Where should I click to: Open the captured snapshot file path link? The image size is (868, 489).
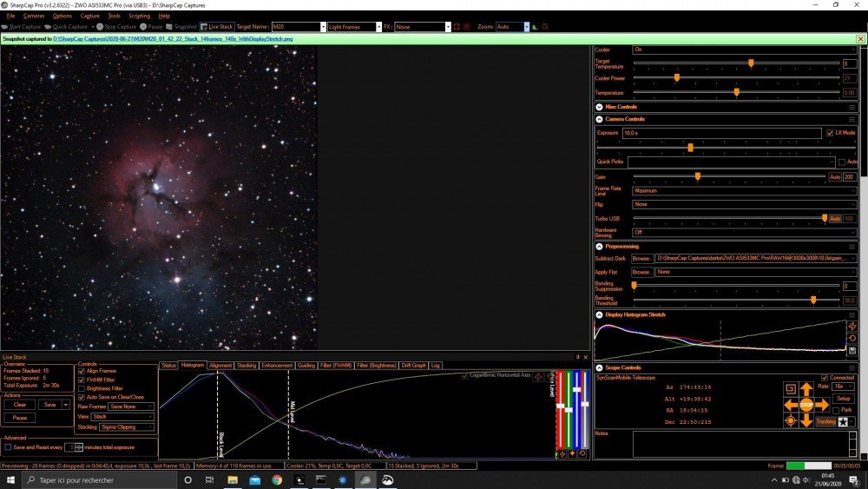click(x=173, y=39)
